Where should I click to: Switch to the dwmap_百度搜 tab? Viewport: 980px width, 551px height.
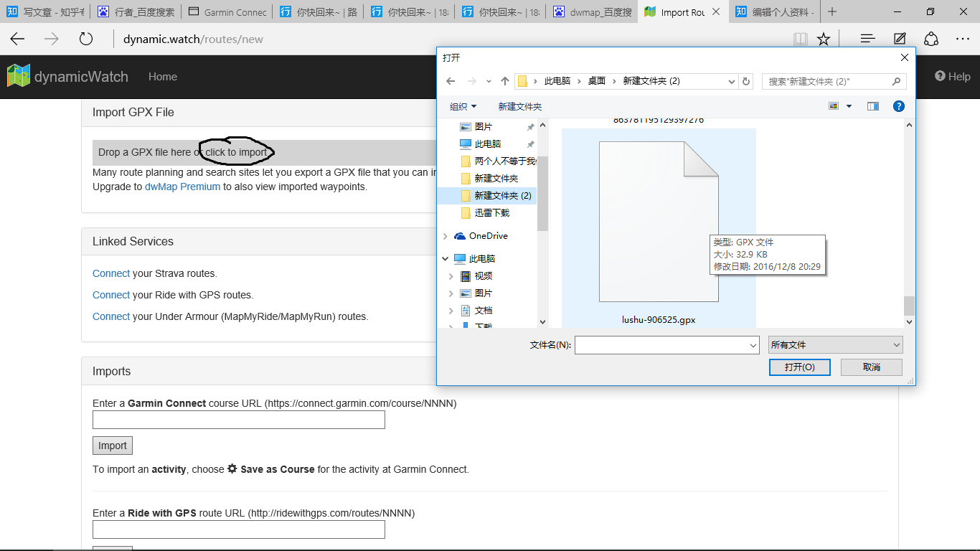click(x=592, y=11)
